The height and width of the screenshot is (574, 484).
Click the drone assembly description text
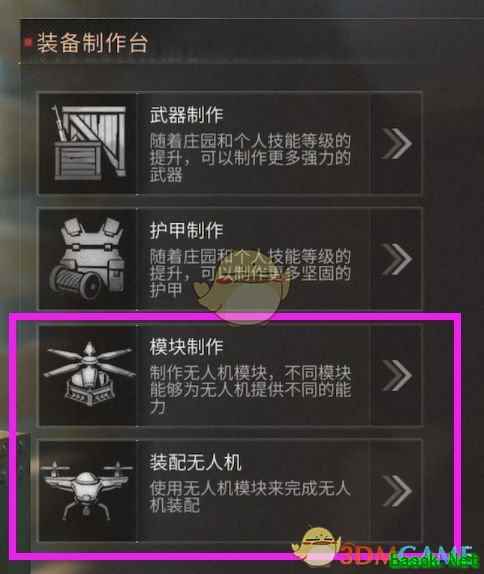250,497
